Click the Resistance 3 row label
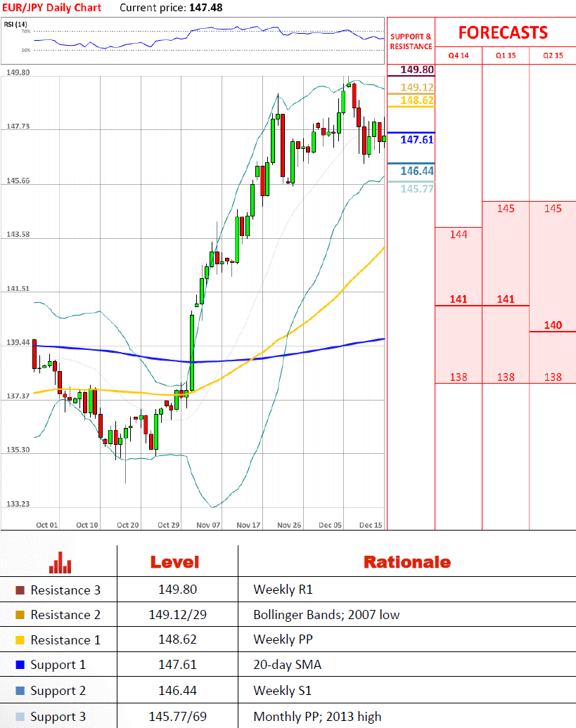 [65, 590]
